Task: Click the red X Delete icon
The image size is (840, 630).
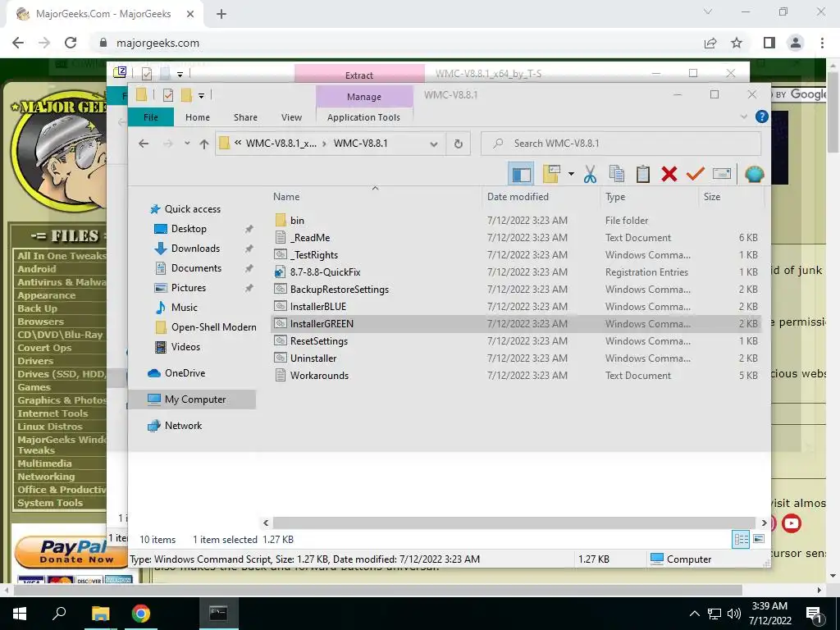Action: (669, 174)
